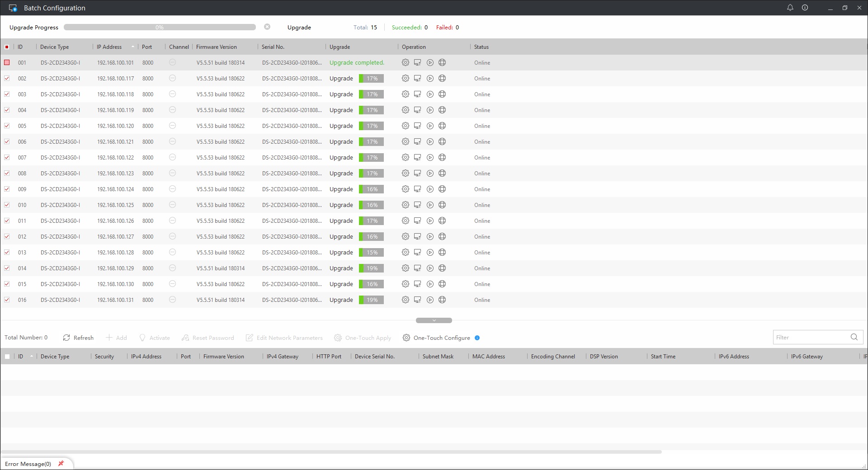The height and width of the screenshot is (470, 868).
Task: Click the Status column header
Action: [481, 47]
